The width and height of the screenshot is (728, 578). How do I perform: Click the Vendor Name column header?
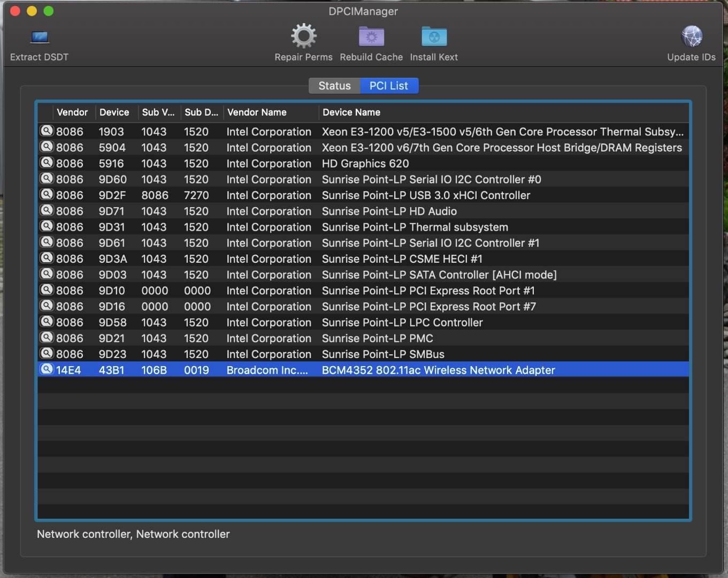coord(257,112)
